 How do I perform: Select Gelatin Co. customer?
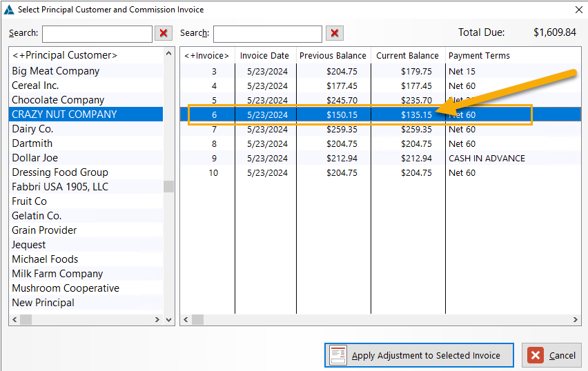[x=86, y=216]
